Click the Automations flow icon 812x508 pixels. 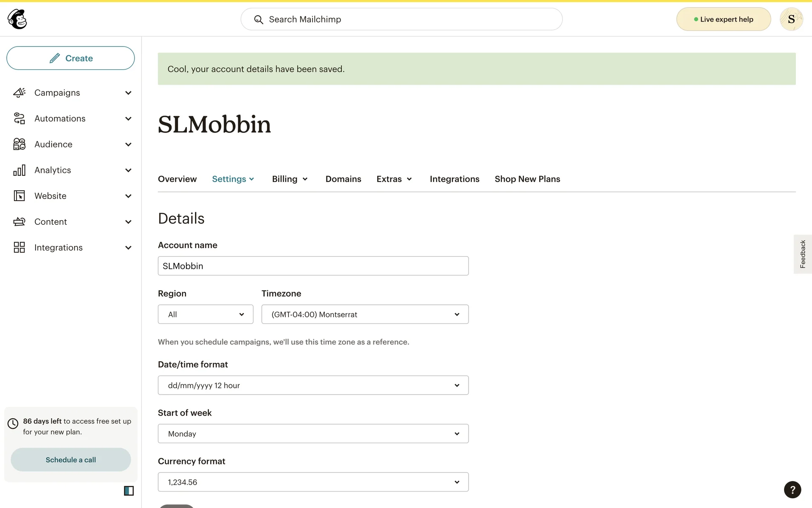(19, 119)
